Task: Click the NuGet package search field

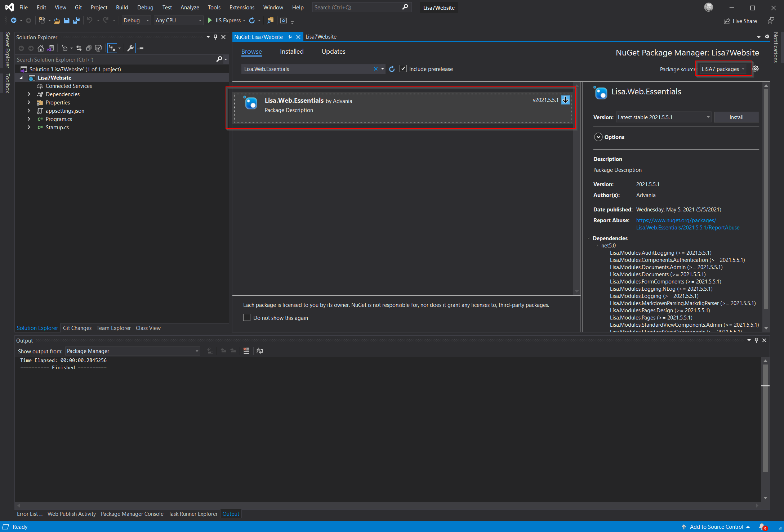Action: pos(307,69)
